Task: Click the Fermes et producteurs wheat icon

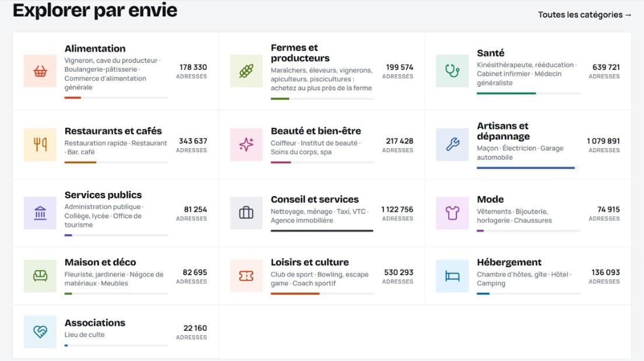Action: [246, 71]
